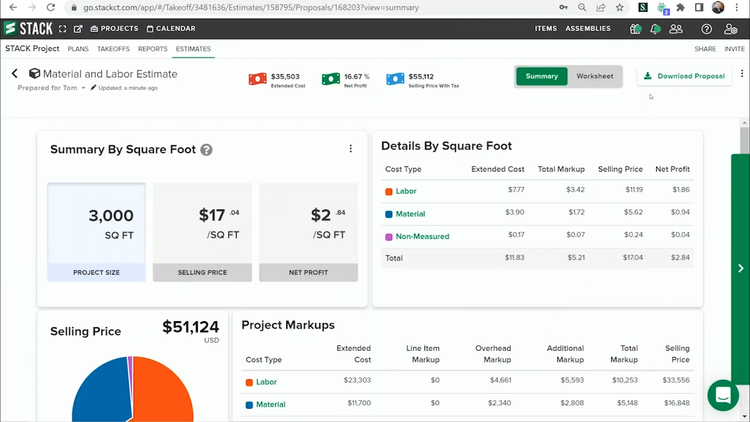Click purple Non-Measured color swatch
Viewport: 750px width, 422px height.
pos(389,237)
